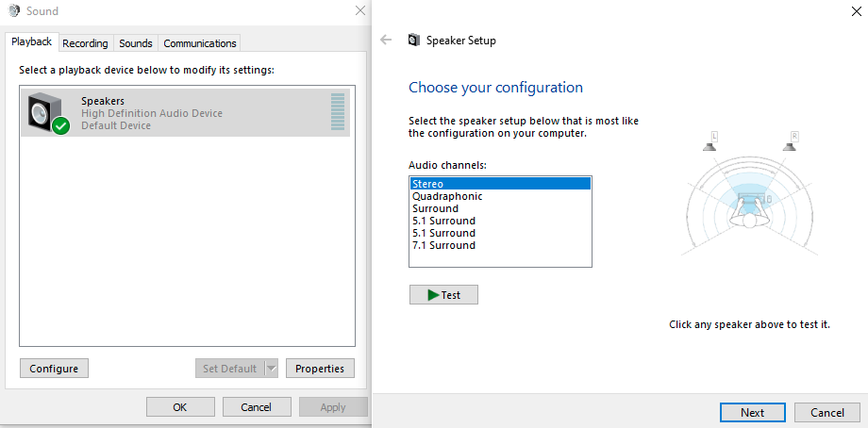Screen dimensions: 868x428
Task: Click the Speakers device icon with green checkmark
Action: [x=48, y=113]
